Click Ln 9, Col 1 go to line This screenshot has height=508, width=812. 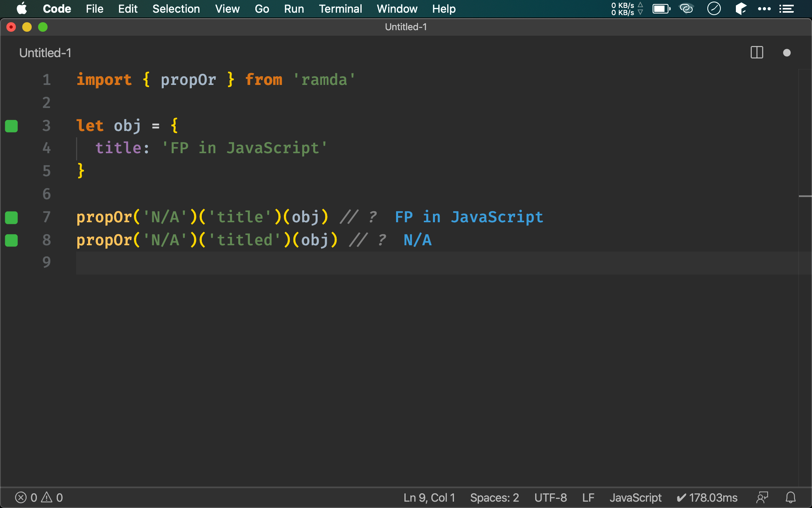pyautogui.click(x=429, y=497)
